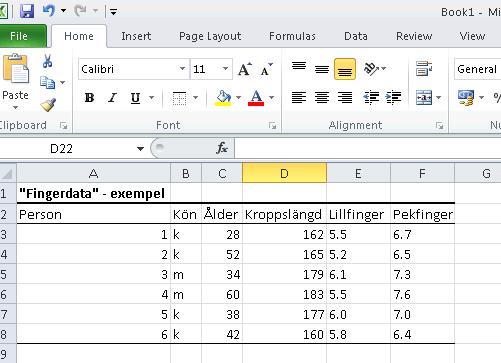Click Decrease Indent icon
Image resolution: width=501 pixels, height=363 pixels.
pos(371,98)
